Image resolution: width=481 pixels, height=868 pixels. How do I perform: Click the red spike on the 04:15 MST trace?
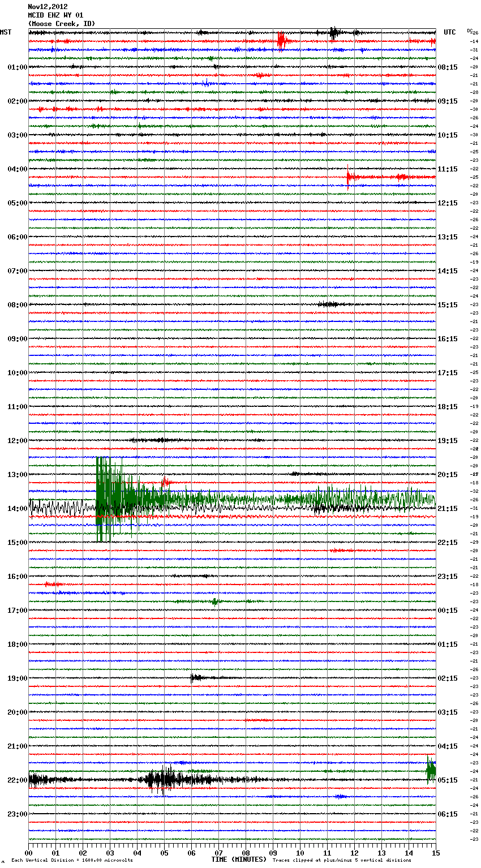point(349,177)
